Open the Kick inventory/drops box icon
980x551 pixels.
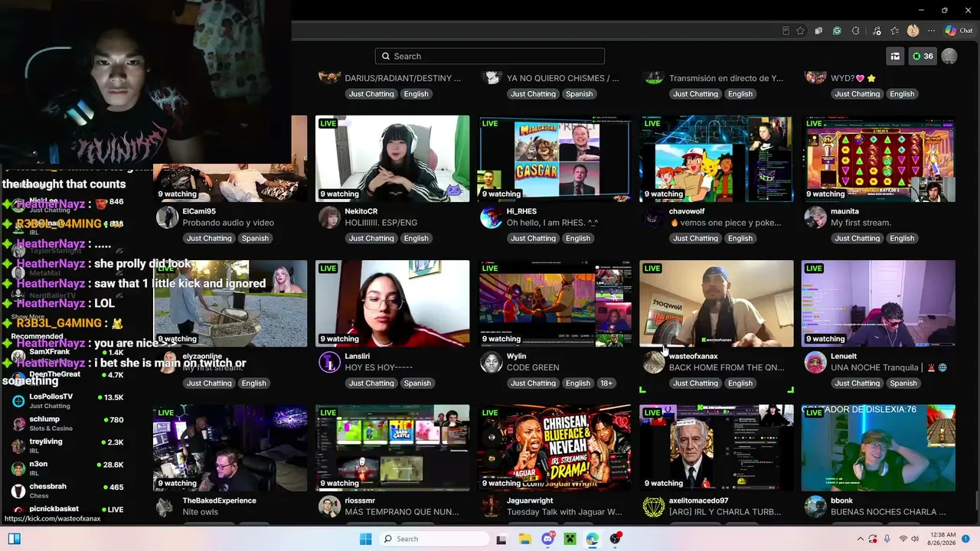tap(894, 56)
